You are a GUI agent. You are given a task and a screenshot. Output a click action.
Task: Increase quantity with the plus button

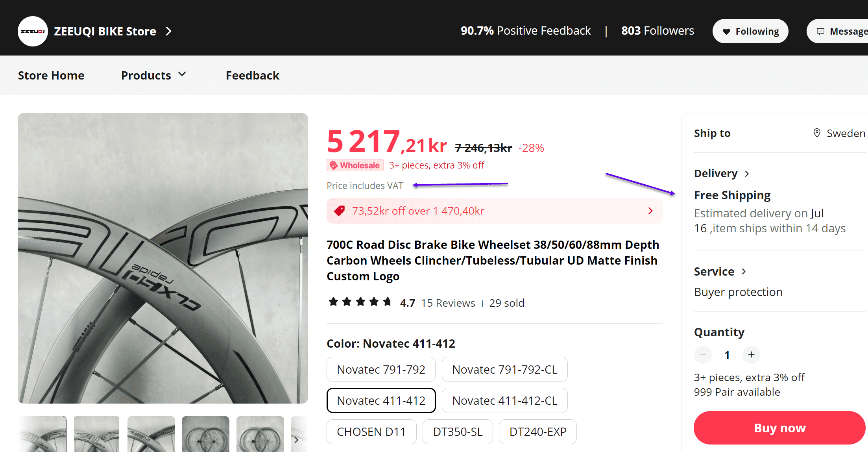(751, 355)
